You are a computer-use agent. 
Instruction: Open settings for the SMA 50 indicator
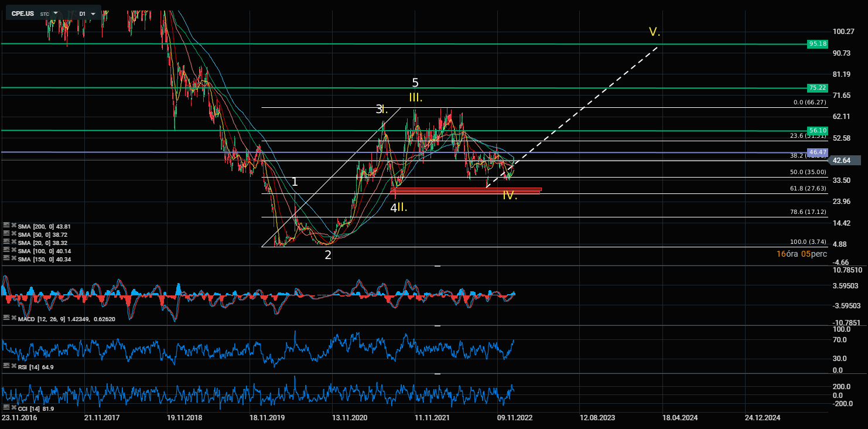(6, 234)
